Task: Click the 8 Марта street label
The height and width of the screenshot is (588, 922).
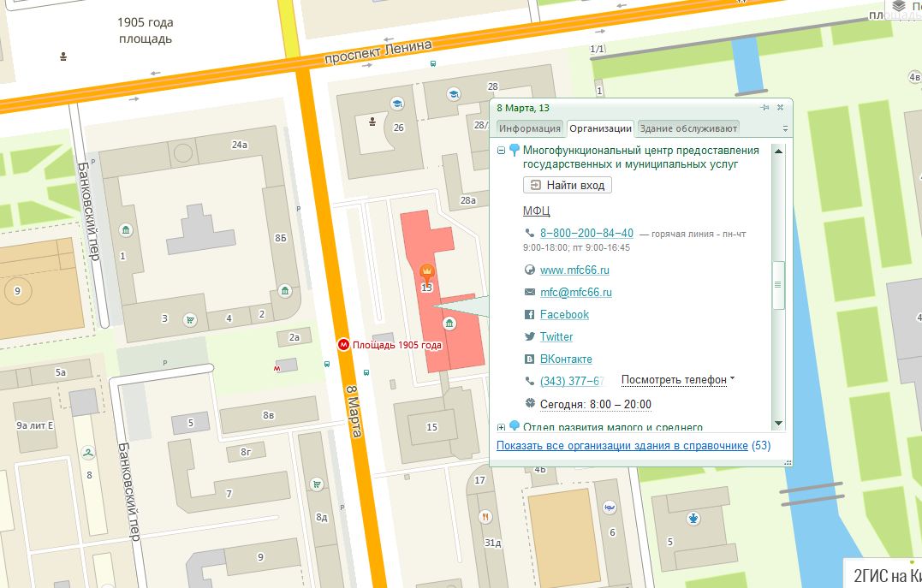Action: (x=354, y=411)
